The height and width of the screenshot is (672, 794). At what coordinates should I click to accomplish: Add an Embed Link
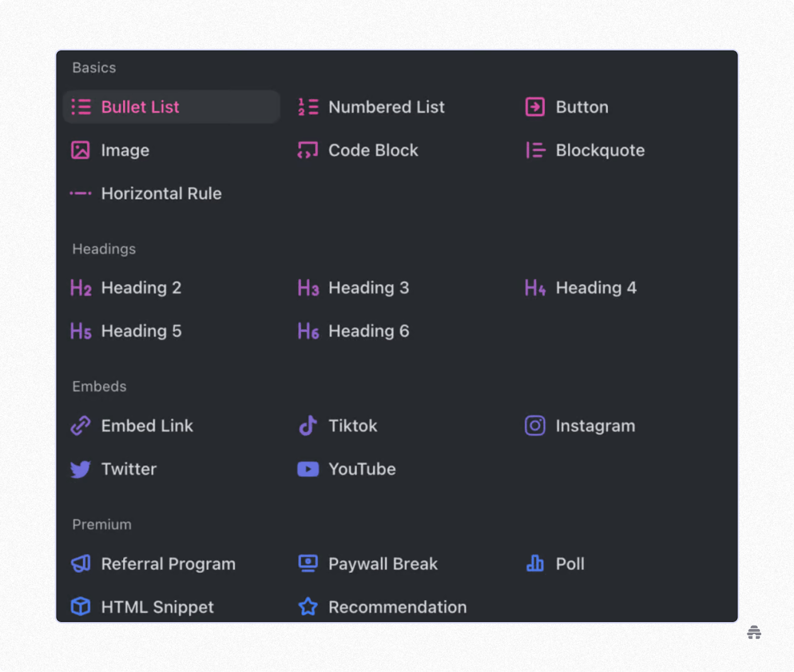click(147, 426)
